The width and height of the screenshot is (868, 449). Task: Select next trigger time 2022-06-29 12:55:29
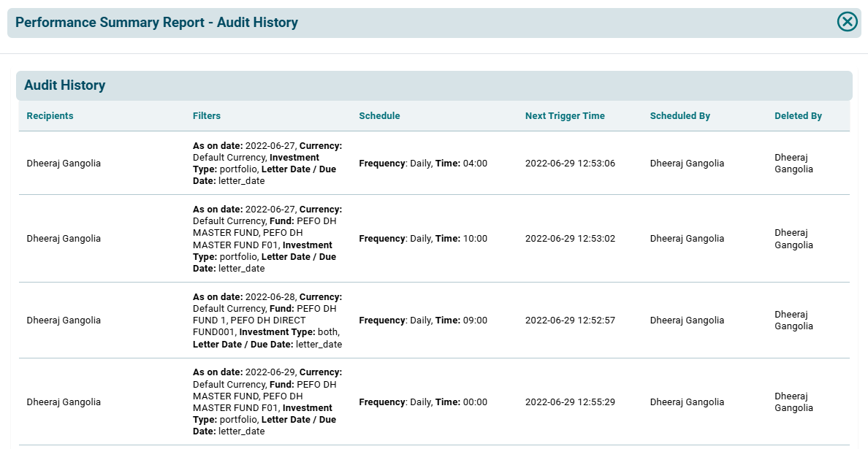(x=570, y=402)
